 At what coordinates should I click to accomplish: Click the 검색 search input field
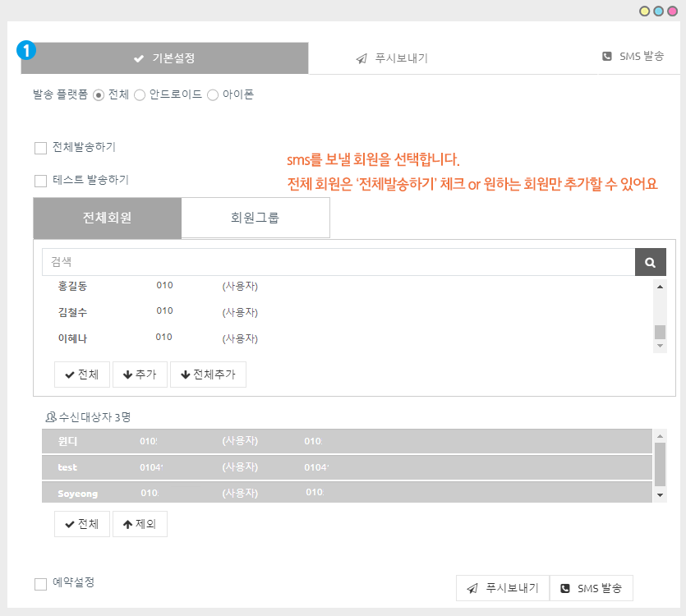pyautogui.click(x=338, y=262)
